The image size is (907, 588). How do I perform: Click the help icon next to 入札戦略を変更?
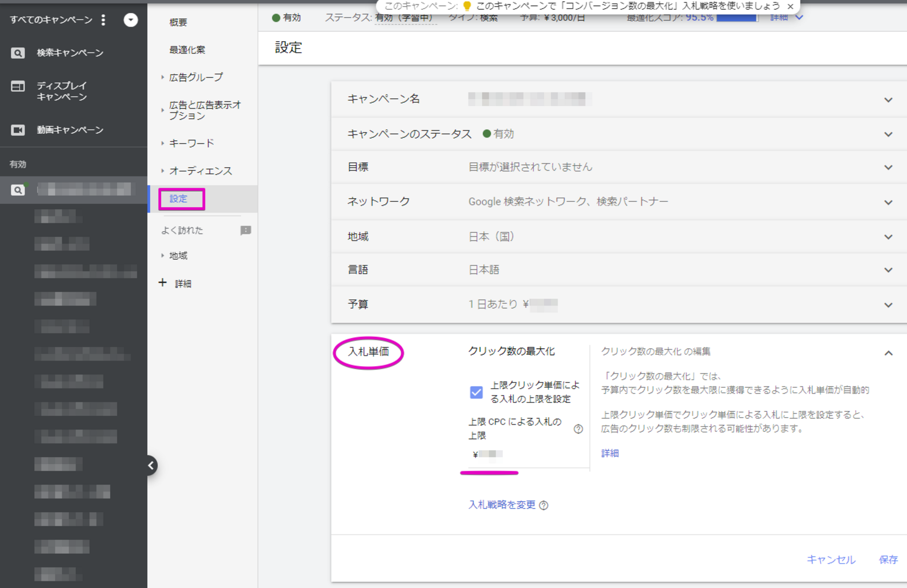tap(544, 505)
